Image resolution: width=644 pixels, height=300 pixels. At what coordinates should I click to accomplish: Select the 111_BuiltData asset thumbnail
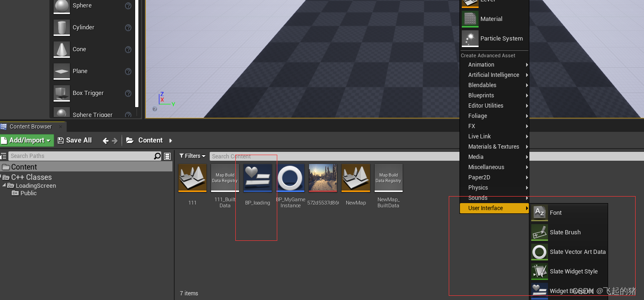tap(225, 178)
